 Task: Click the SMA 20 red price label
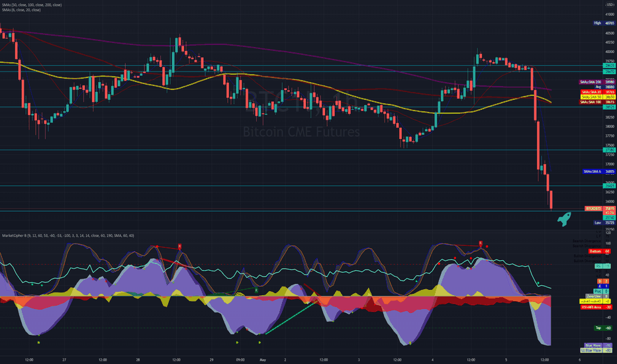coord(597,92)
